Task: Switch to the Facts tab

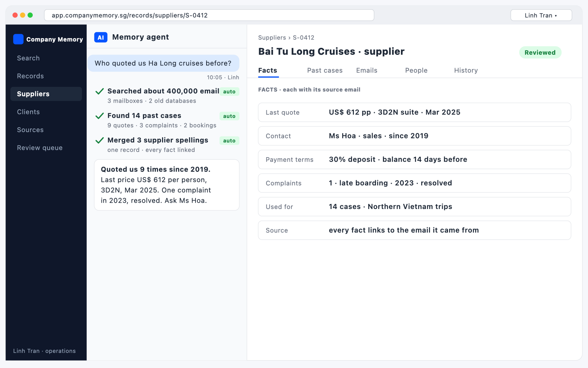Action: pyautogui.click(x=268, y=70)
